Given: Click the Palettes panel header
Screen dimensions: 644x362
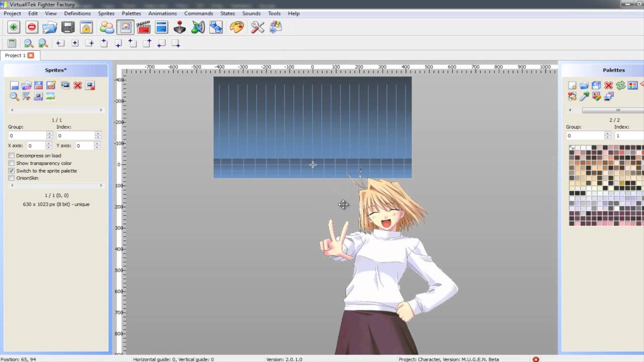Looking at the screenshot, I should [603, 70].
